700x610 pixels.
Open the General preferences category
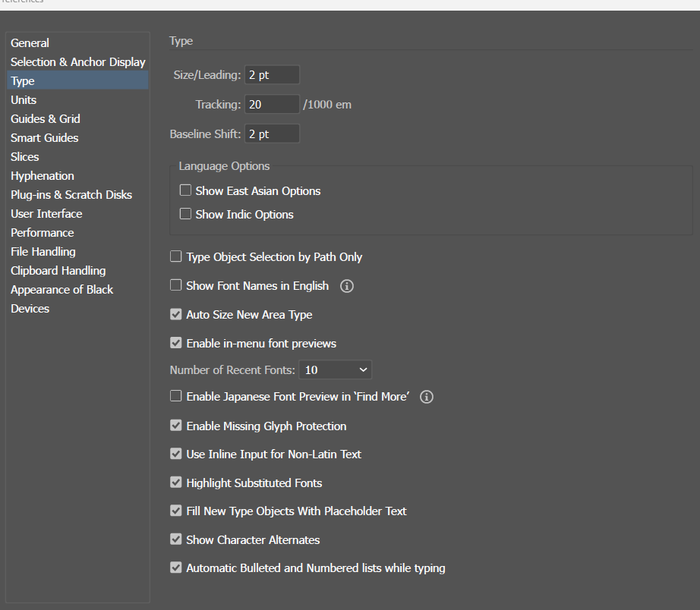coord(77,42)
